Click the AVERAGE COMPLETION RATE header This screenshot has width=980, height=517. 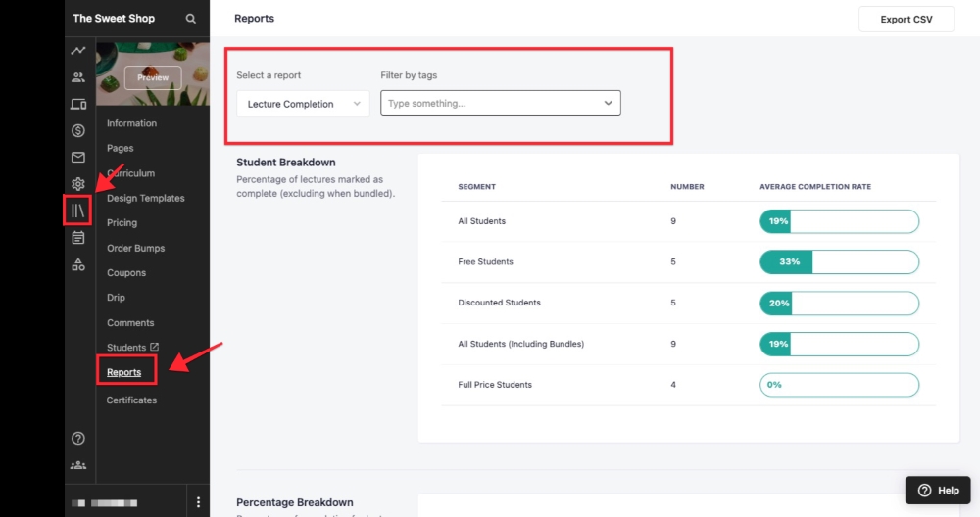pos(815,187)
